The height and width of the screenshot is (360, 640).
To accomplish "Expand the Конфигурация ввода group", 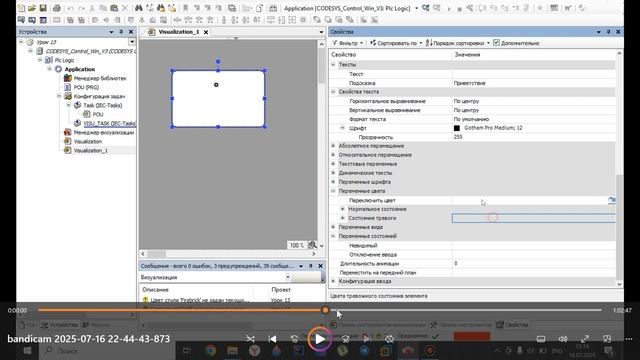I will click(333, 281).
